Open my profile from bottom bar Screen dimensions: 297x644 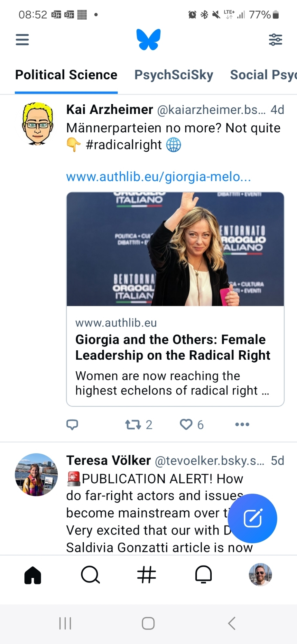pyautogui.click(x=260, y=575)
